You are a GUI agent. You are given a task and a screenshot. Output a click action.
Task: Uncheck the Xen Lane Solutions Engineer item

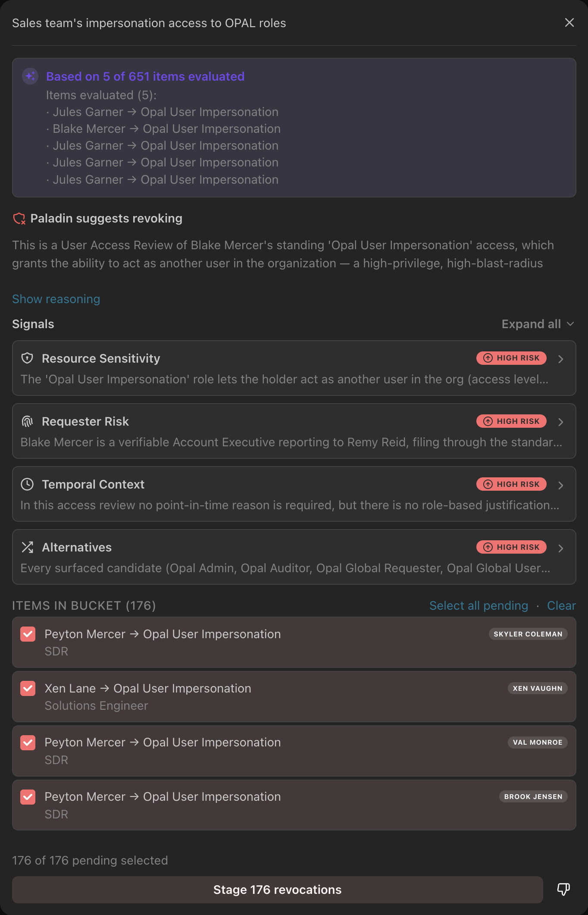coord(28,688)
